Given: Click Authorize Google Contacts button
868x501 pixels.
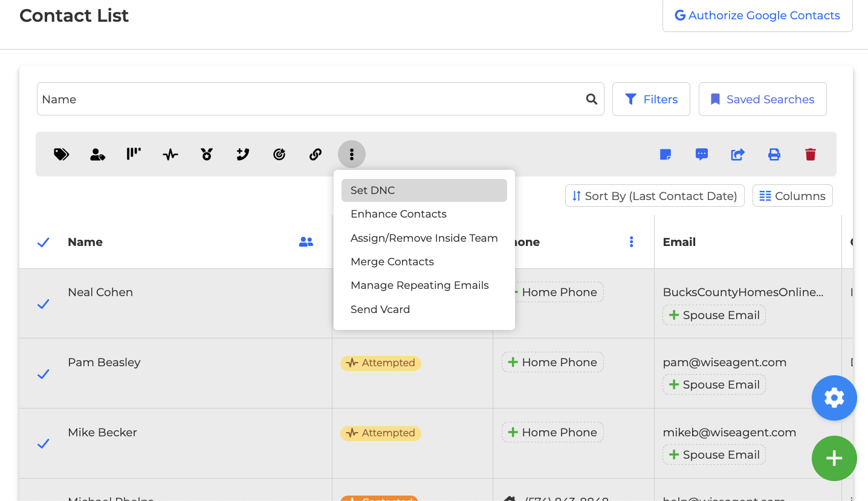Looking at the screenshot, I should coord(757,16).
